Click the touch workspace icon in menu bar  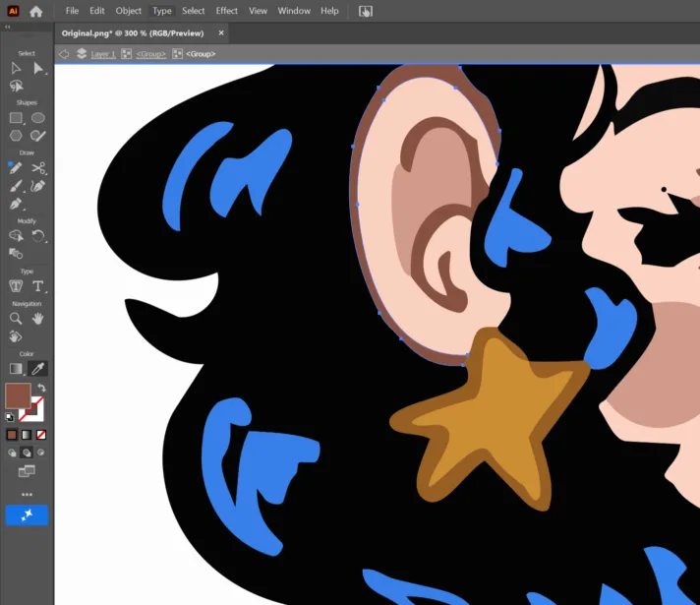[365, 11]
